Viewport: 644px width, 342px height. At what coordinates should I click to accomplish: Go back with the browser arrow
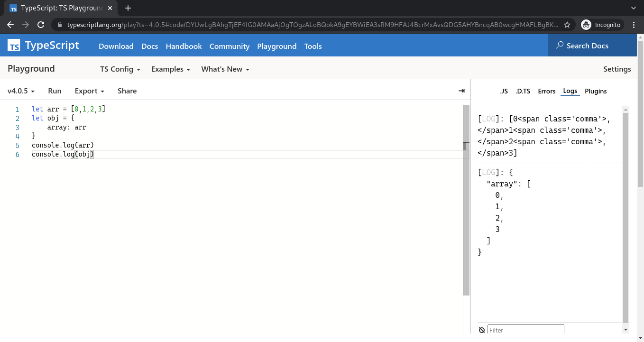pos(11,25)
